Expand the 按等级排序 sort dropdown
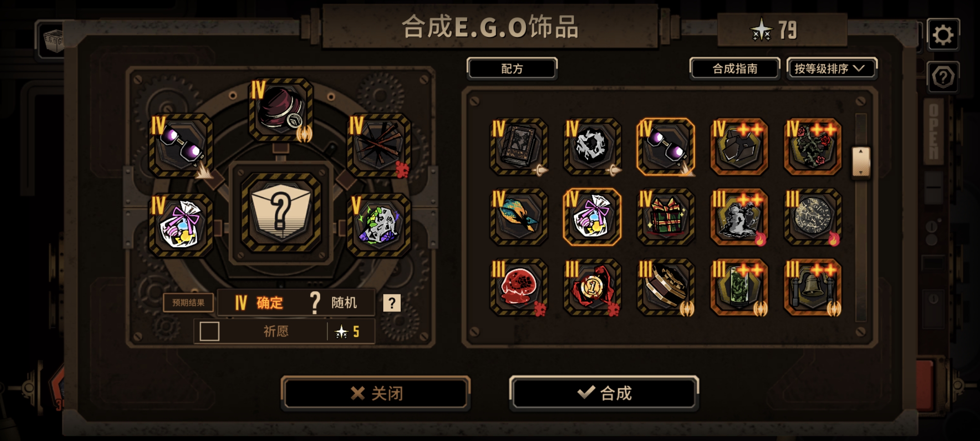The height and width of the screenshot is (441, 980). click(x=831, y=69)
